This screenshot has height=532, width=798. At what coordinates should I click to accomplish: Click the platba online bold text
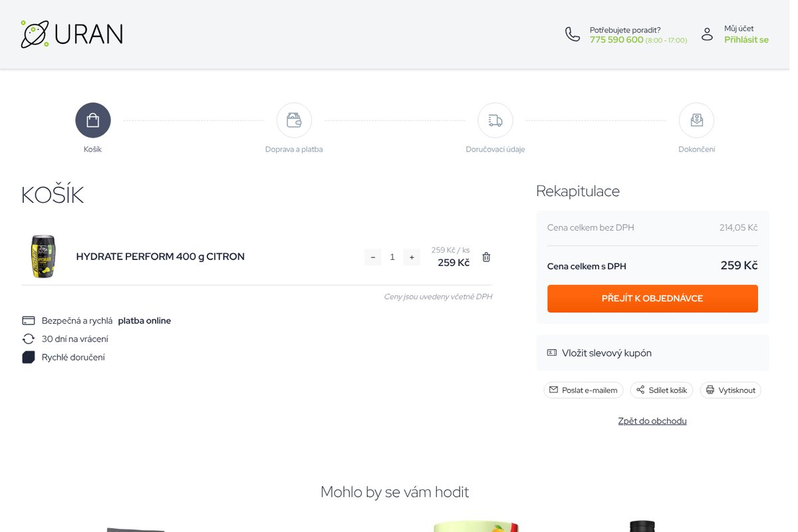(x=144, y=321)
